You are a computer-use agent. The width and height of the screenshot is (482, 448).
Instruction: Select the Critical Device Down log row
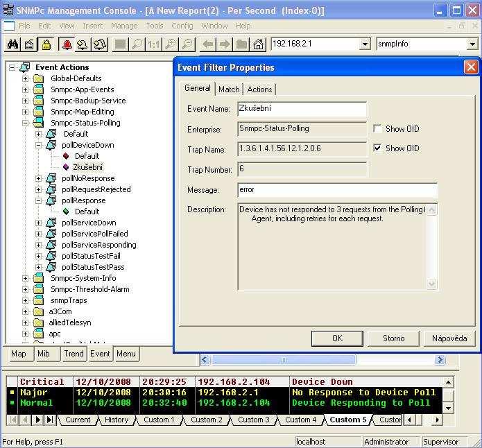tap(225, 382)
